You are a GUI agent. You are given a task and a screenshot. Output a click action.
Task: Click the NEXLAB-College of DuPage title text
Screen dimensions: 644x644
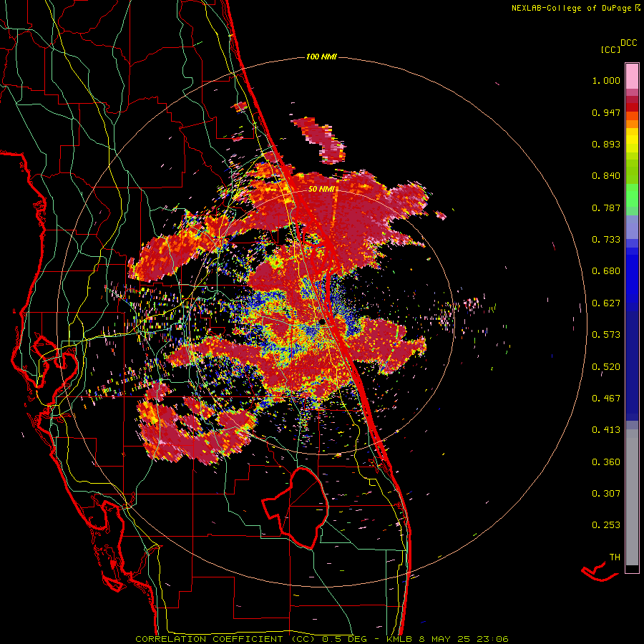(x=576, y=8)
